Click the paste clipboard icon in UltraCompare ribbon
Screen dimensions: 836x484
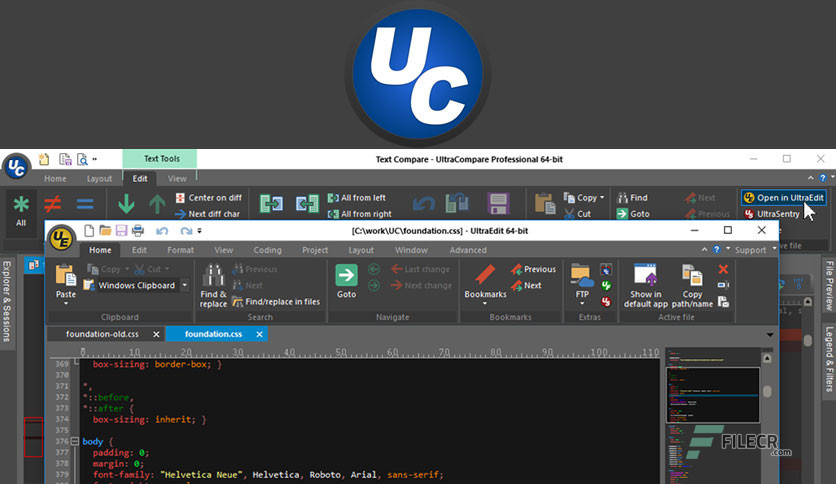tap(545, 204)
